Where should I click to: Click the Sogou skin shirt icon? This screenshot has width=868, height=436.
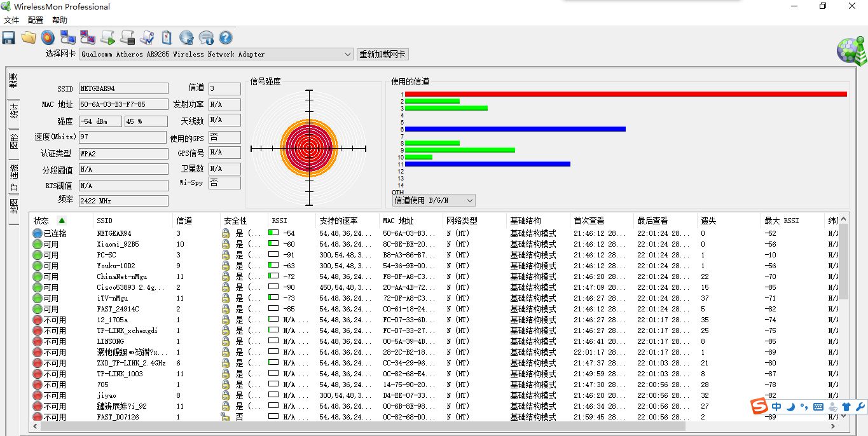(846, 407)
